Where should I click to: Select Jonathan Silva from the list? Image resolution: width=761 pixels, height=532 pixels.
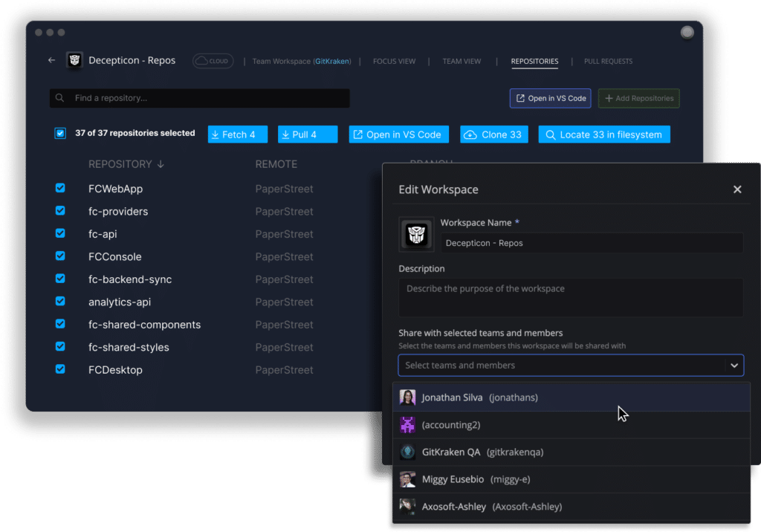click(571, 398)
